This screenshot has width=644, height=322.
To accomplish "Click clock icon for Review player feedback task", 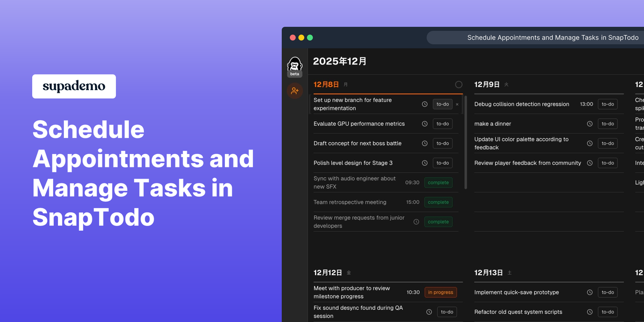I will (x=589, y=163).
